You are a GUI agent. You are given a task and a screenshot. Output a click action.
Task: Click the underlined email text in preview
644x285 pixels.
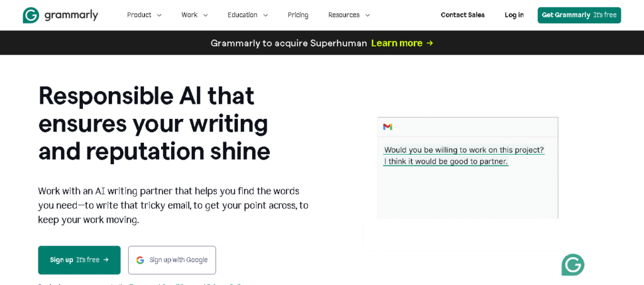[x=464, y=155]
